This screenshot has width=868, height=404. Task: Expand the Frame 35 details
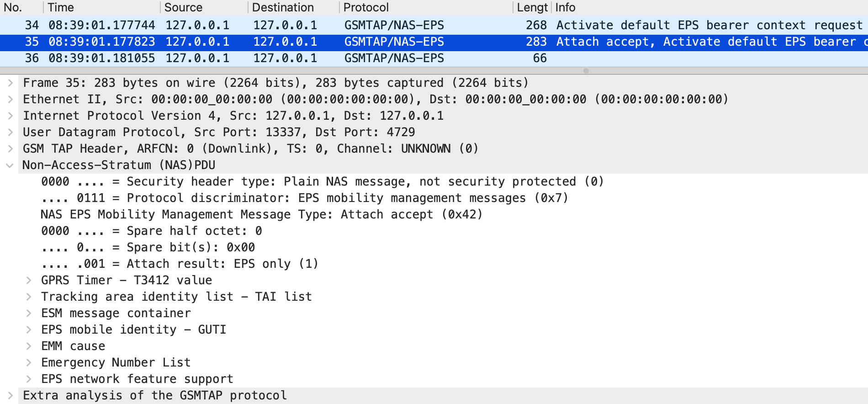click(10, 83)
